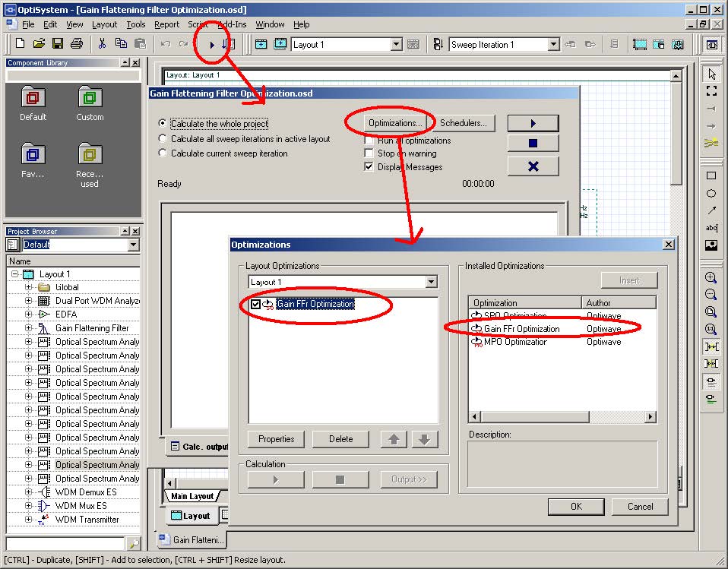The width and height of the screenshot is (728, 569).
Task: Open the Sweep Iteration 1 dropdown
Action: (x=553, y=45)
